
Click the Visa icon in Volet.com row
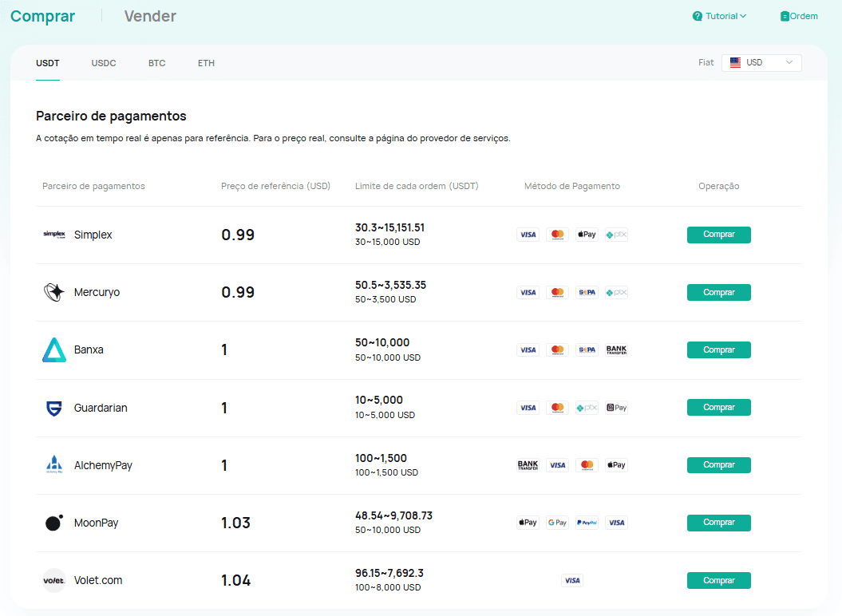572,581
